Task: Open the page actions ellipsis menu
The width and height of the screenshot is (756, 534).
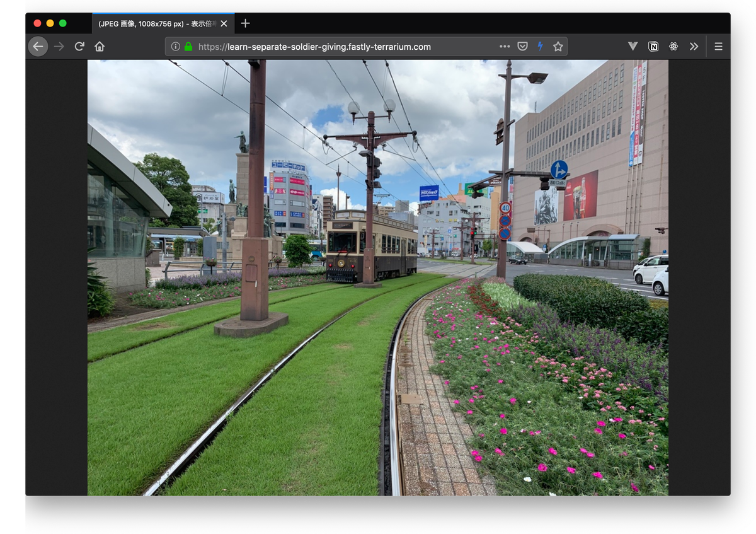Action: tap(505, 47)
